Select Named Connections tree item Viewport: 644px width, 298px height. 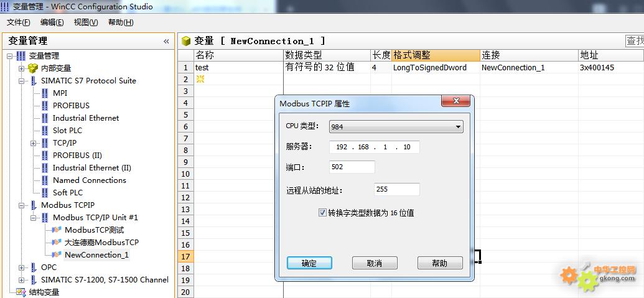(x=89, y=180)
